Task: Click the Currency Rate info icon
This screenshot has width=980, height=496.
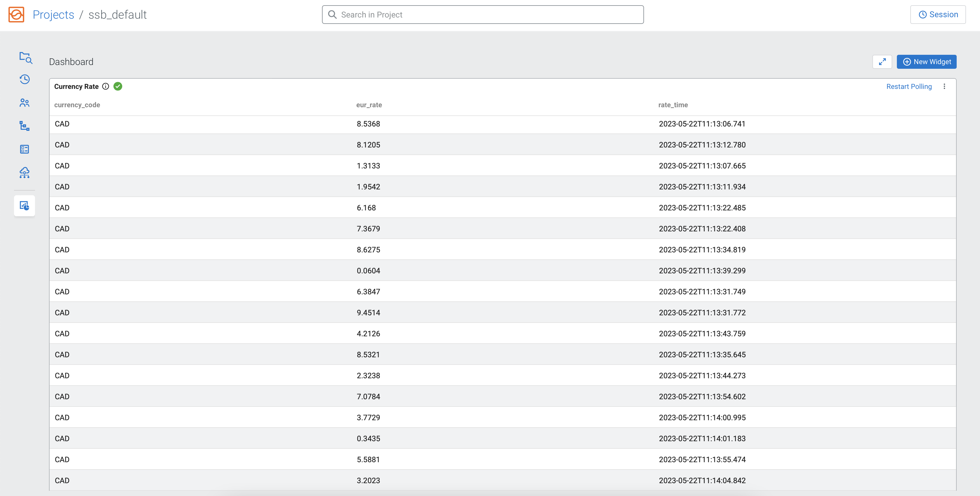Action: tap(106, 86)
